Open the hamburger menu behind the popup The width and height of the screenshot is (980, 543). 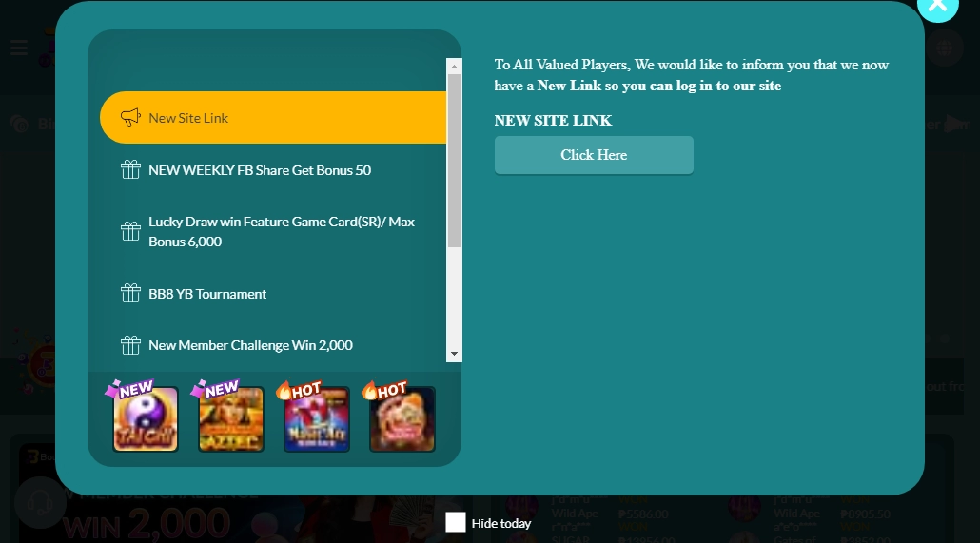click(19, 48)
